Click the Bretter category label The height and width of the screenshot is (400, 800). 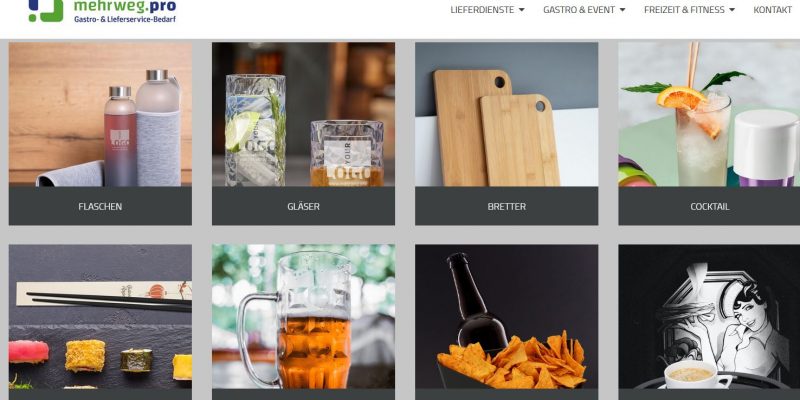tap(506, 206)
